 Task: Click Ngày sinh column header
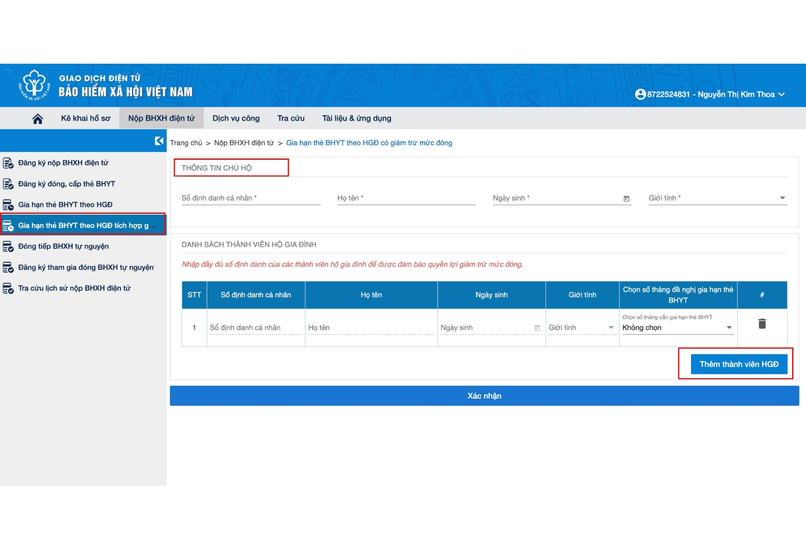[491, 295]
